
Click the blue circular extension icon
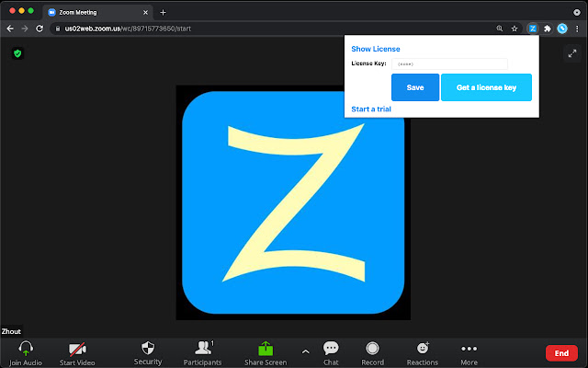[x=562, y=29]
